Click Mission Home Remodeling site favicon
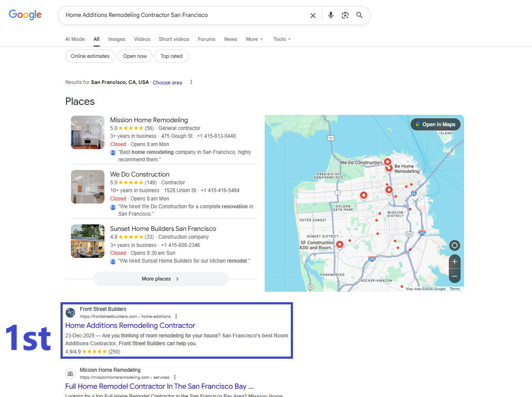532x397 pixels. [71, 374]
